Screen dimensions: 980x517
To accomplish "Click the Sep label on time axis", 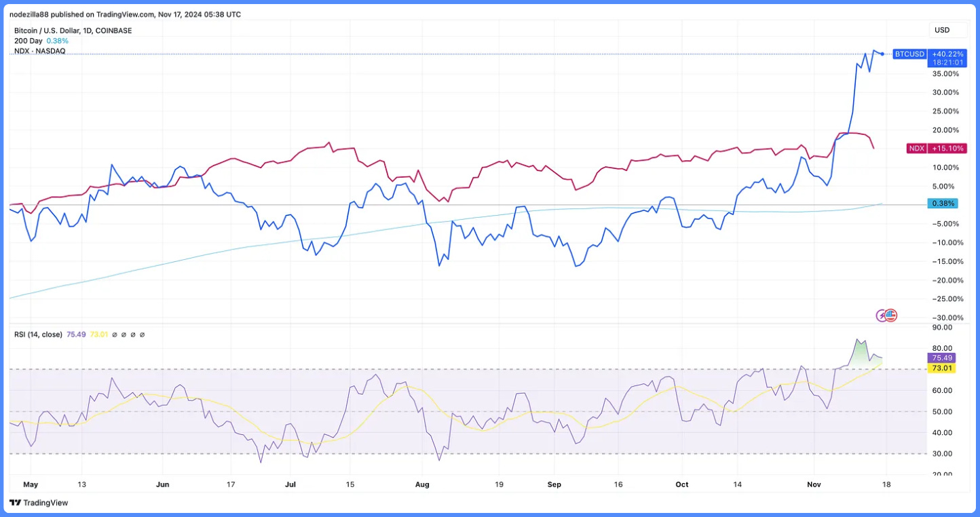I will coord(554,484).
